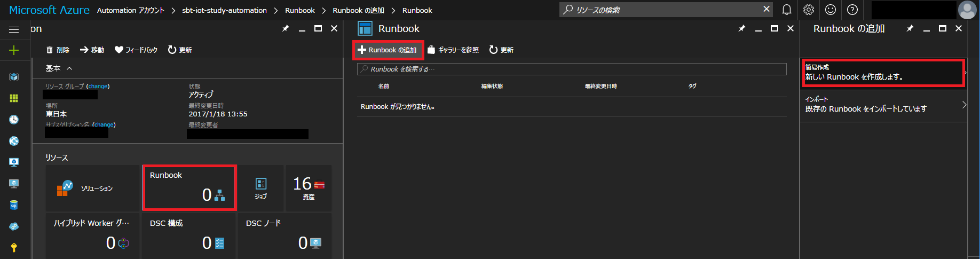Click the フィードバック (Feedback) heart button

(136, 50)
